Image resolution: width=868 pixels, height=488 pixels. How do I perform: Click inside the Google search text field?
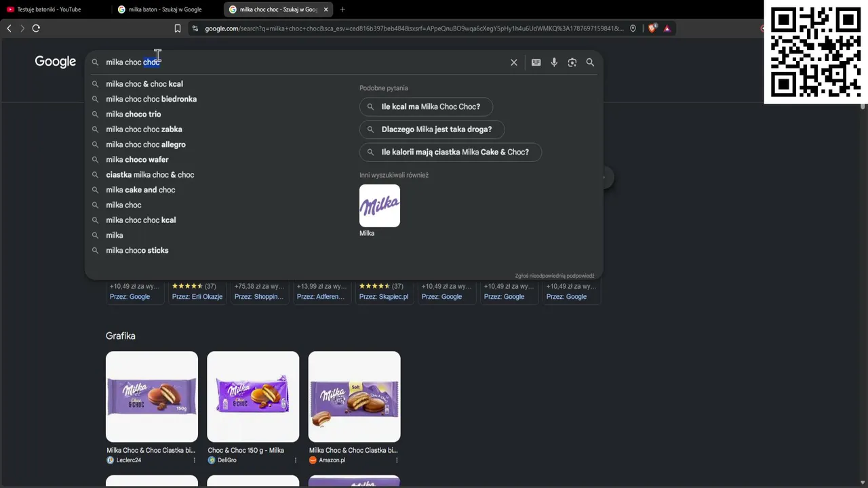(x=305, y=62)
